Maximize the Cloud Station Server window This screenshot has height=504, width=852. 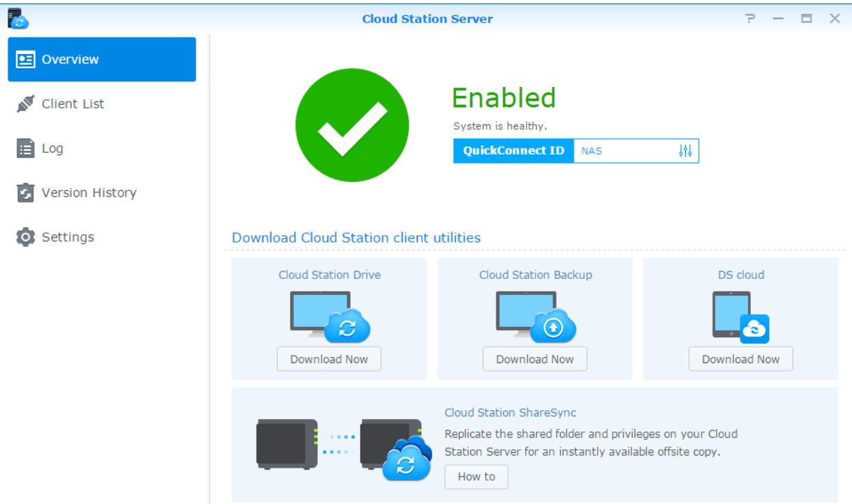tap(807, 18)
